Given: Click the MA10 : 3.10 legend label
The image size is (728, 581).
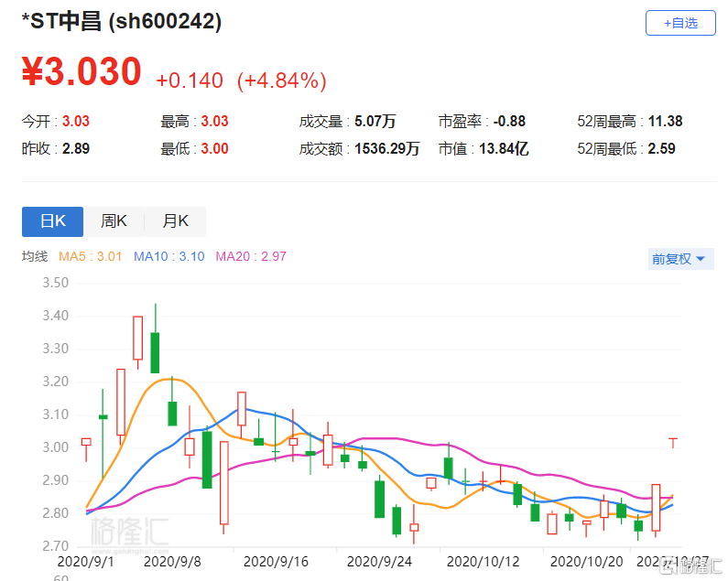Looking at the screenshot, I should click(169, 256).
